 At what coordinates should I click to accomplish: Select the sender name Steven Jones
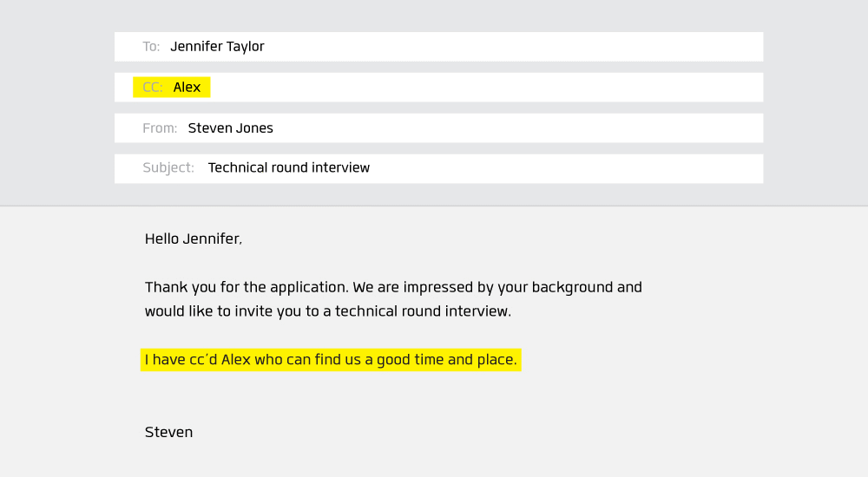pos(230,127)
